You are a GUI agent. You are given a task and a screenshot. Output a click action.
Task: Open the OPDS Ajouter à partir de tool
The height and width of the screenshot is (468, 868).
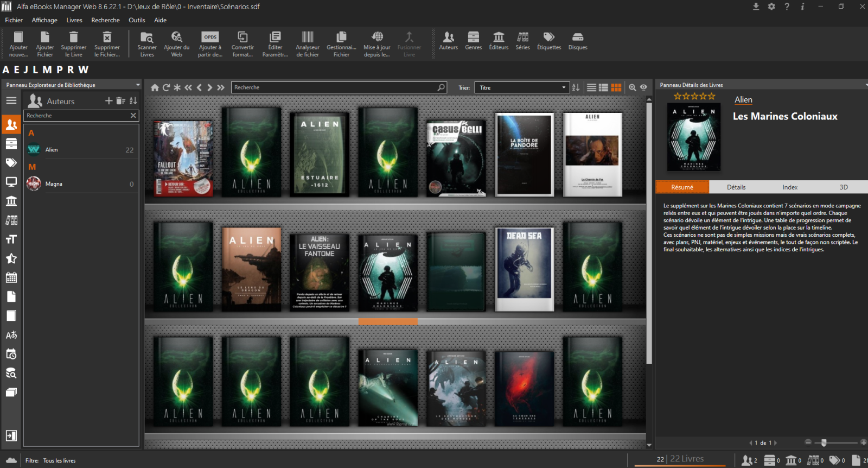tap(210, 37)
